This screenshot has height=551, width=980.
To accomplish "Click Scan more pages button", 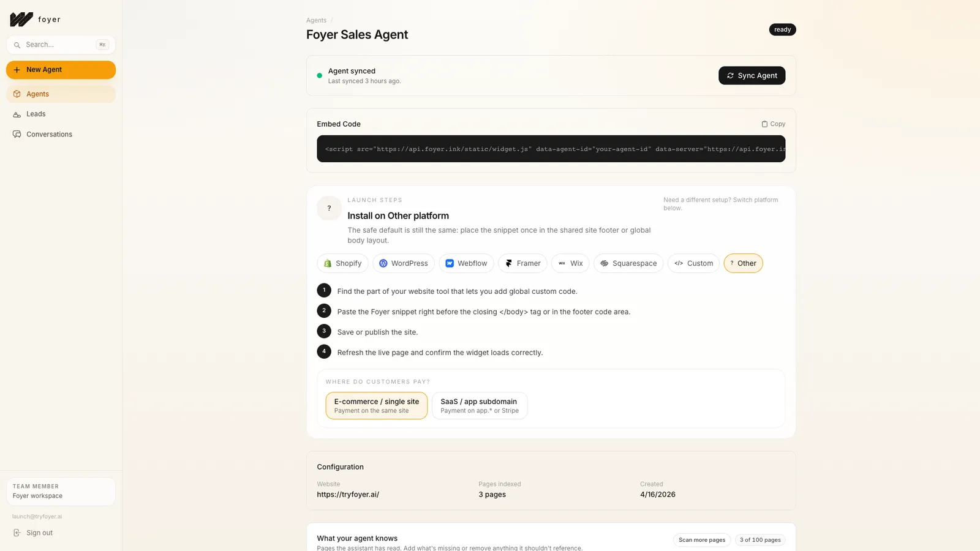I will pyautogui.click(x=702, y=540).
